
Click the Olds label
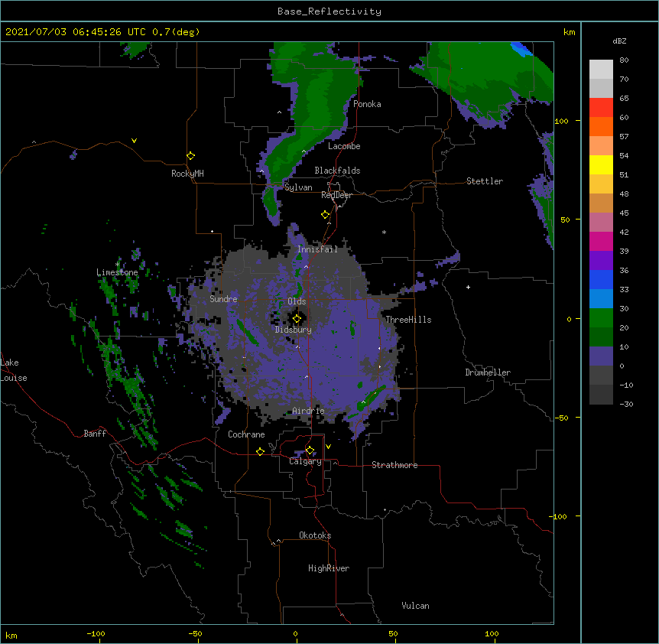[x=297, y=301]
